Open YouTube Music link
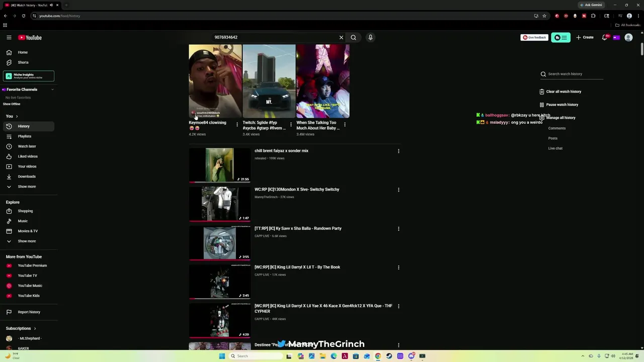The image size is (644, 362). [29, 286]
